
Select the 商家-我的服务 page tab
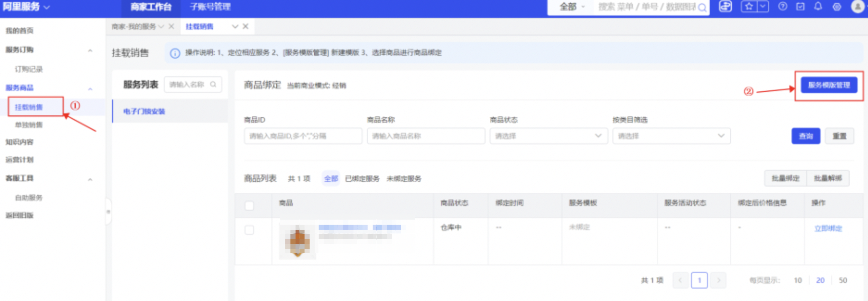tap(134, 27)
